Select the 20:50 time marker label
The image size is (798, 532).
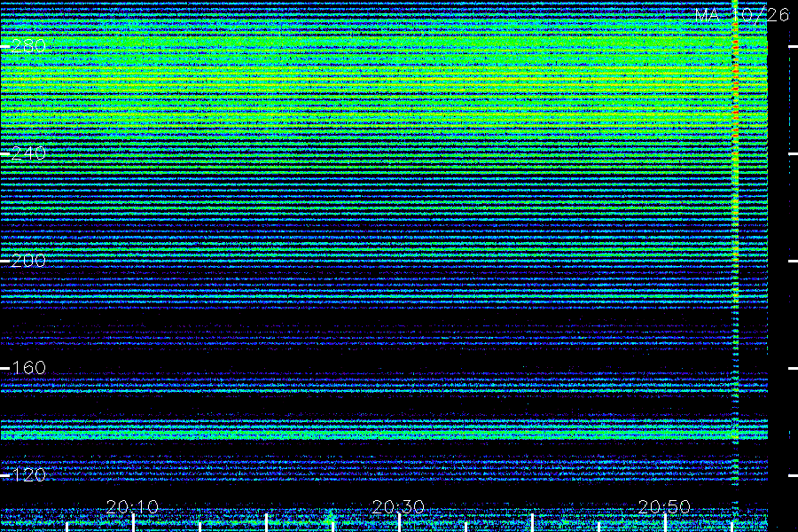click(664, 506)
